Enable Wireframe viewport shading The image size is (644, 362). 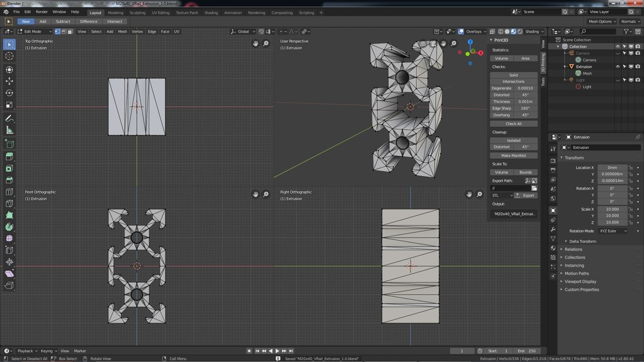pos(501,31)
